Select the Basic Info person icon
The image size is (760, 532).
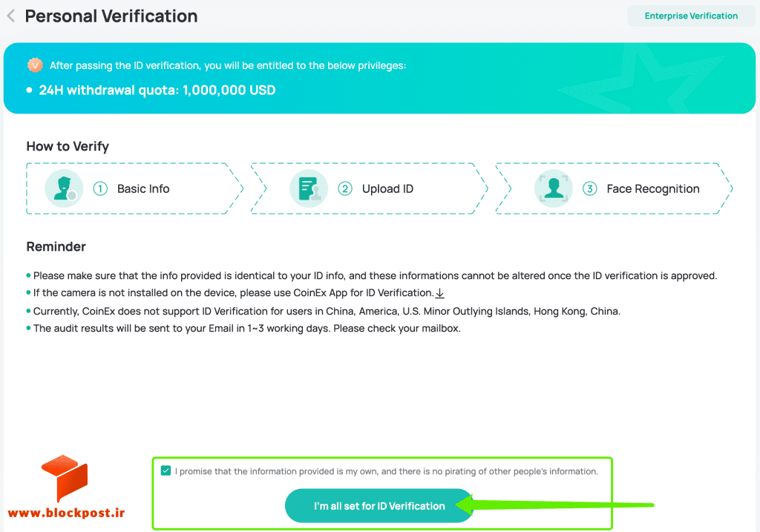(64, 188)
